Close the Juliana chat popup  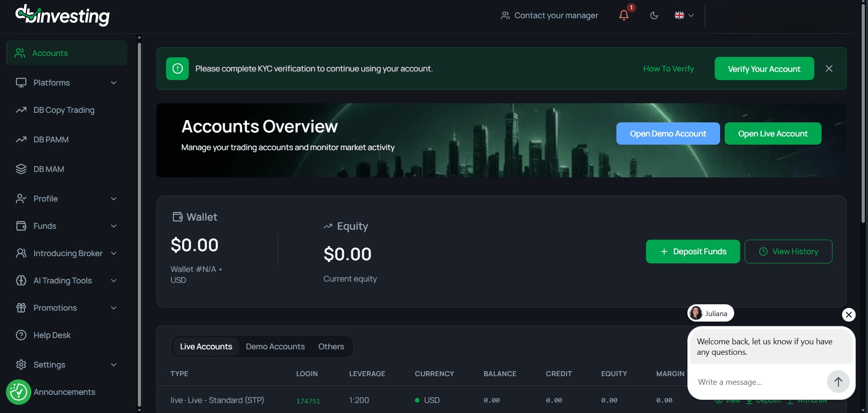pyautogui.click(x=848, y=315)
